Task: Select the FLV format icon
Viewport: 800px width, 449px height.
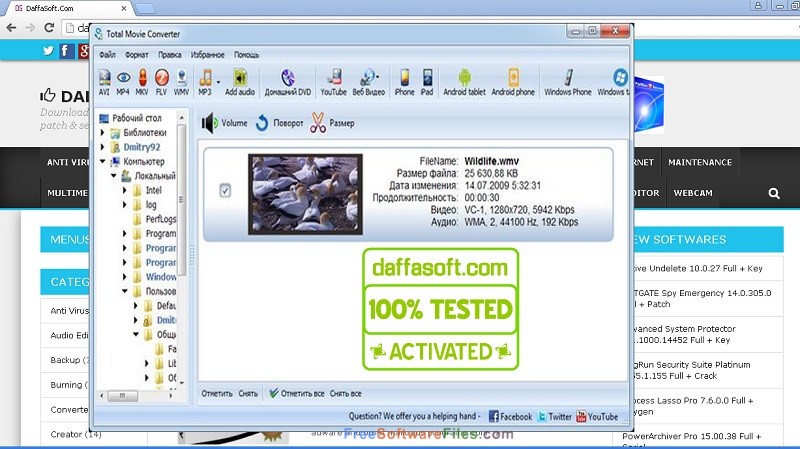Action: tap(161, 82)
